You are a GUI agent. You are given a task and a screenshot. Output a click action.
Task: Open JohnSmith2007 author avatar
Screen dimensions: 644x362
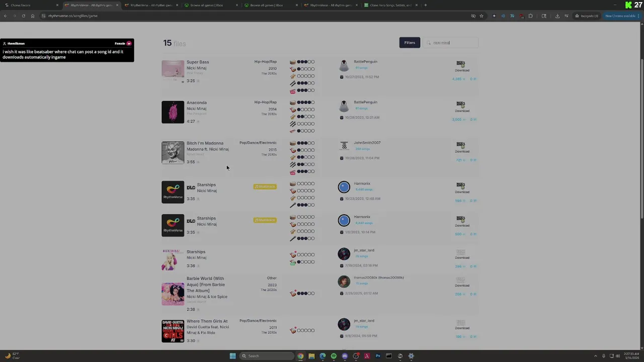[x=344, y=146]
